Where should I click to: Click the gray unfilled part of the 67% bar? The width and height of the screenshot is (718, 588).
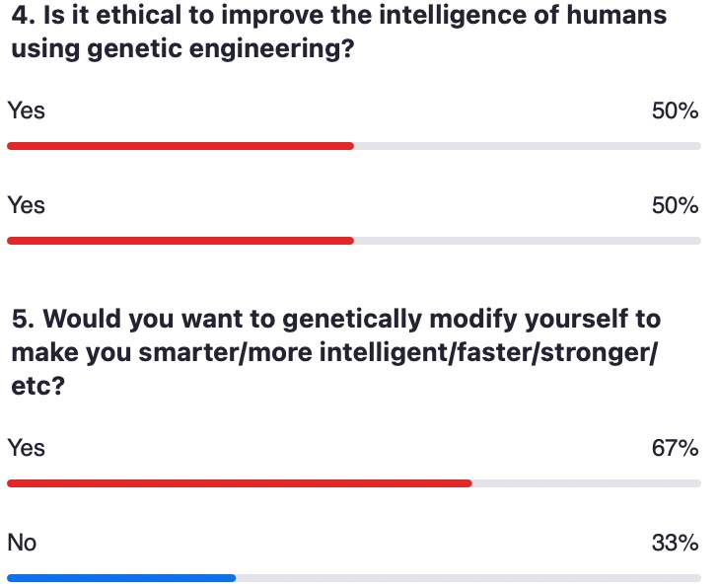click(x=586, y=483)
